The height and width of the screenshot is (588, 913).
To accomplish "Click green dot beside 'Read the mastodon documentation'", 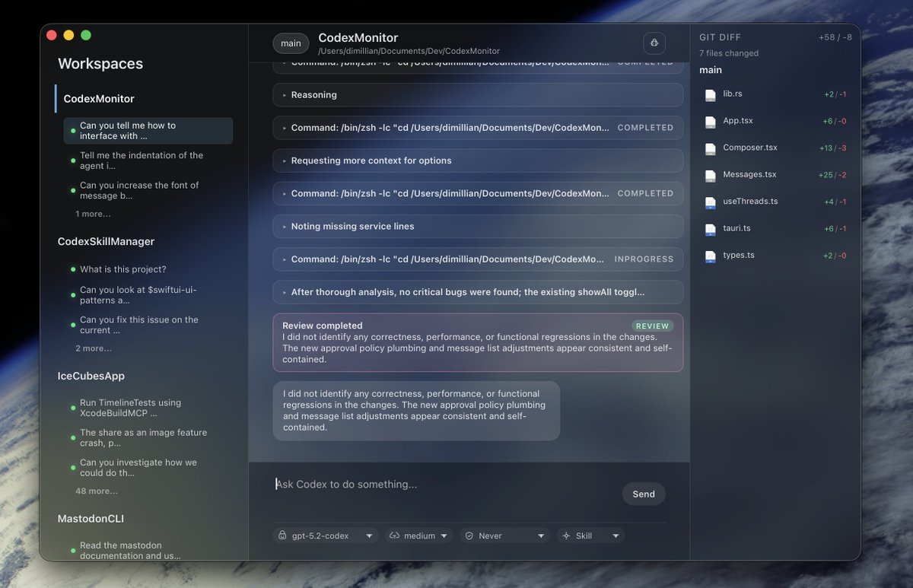I will point(73,551).
